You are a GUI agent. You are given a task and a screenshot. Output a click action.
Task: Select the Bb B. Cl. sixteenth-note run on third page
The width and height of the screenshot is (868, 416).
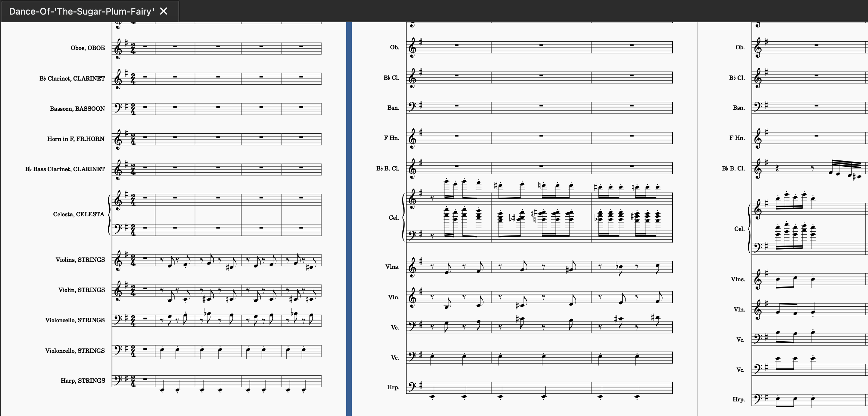point(846,169)
